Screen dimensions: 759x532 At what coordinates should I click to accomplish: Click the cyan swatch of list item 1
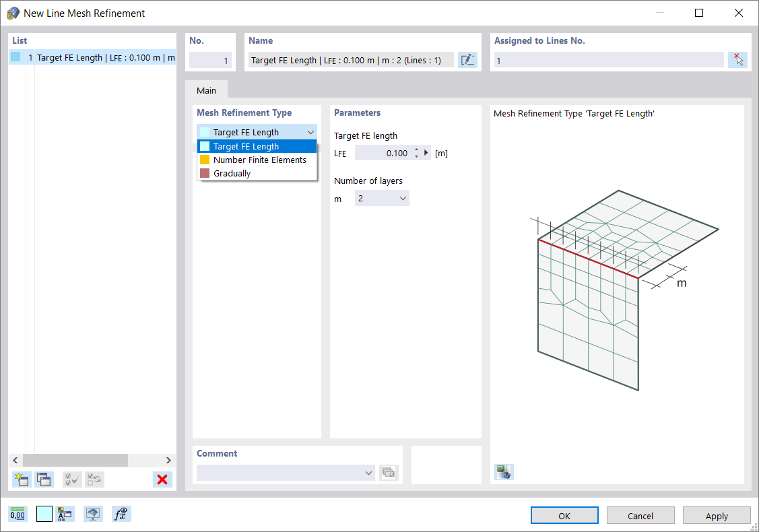click(x=16, y=57)
